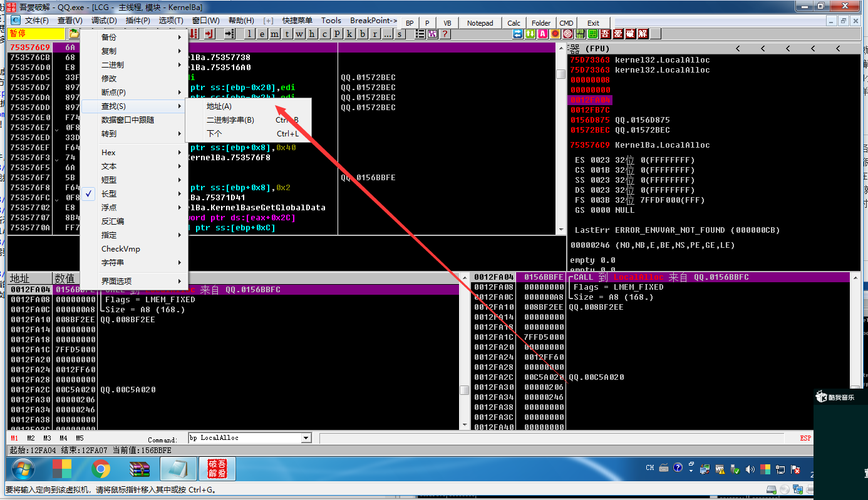868x500 pixels.
Task: Click the black go-to-address arrow icon
Action: 230,34
